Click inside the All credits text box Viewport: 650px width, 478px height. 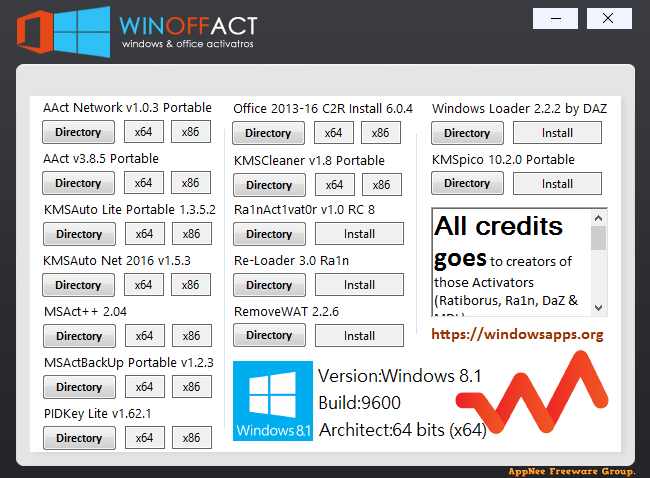coord(512,262)
